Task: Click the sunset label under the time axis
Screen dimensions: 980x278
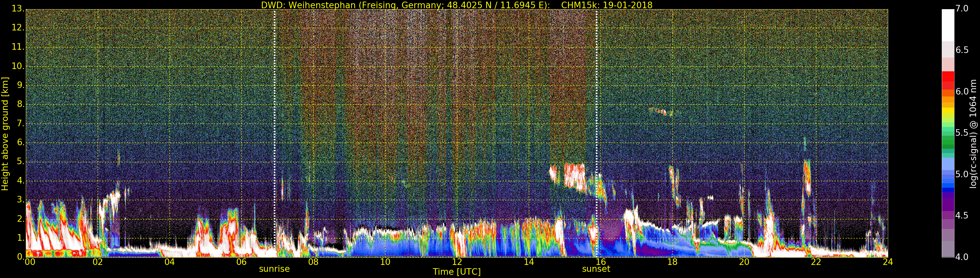Action: (x=596, y=269)
